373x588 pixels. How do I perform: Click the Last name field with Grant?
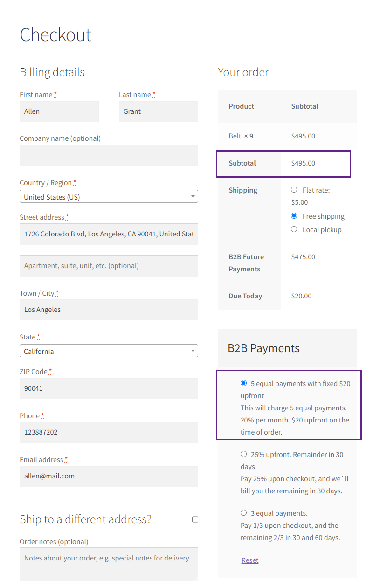point(159,111)
